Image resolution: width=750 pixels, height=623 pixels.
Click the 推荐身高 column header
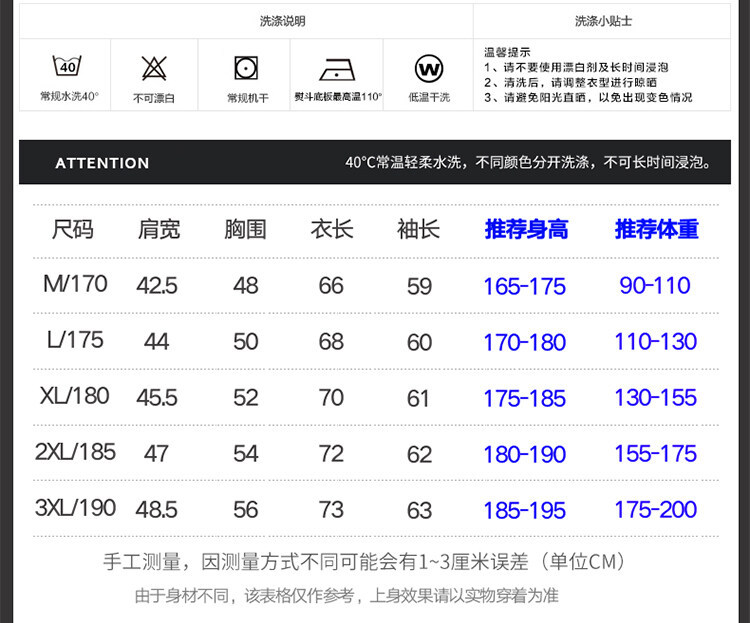pos(527,229)
